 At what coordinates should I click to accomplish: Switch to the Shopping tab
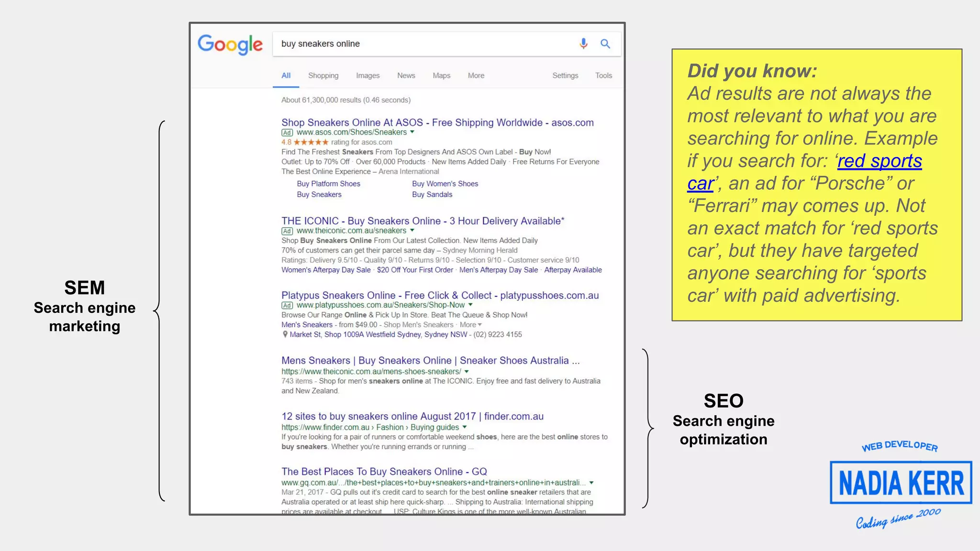[x=323, y=76]
